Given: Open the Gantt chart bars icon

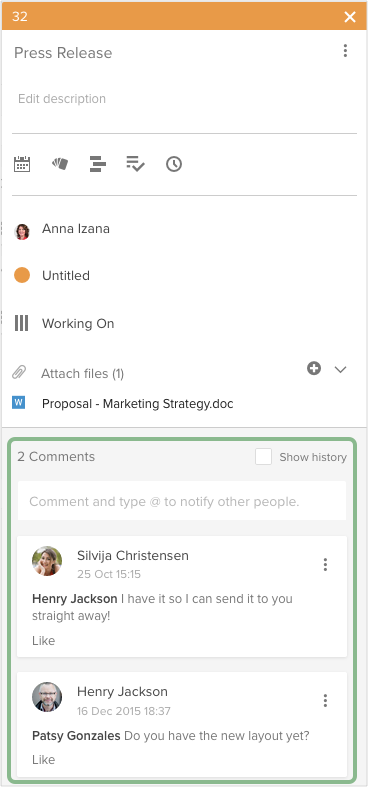Looking at the screenshot, I should point(97,164).
